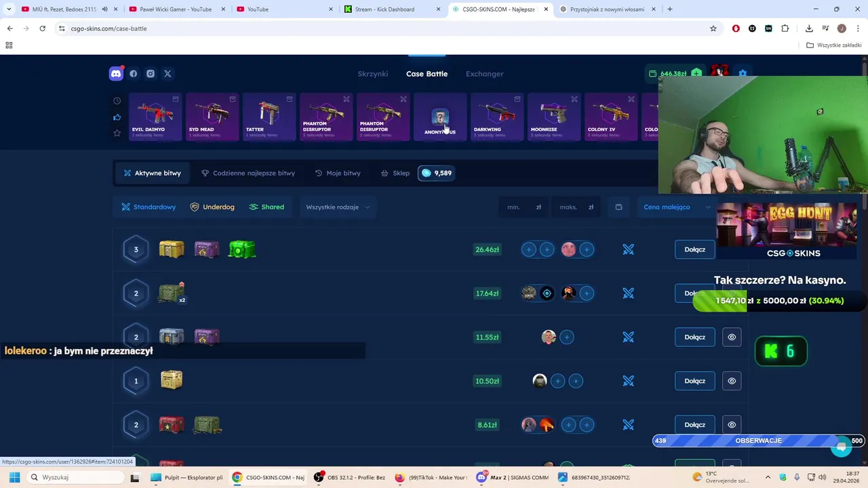This screenshot has height=488, width=868.
Task: Join the 8.61zł battle with Dołącz
Action: pyautogui.click(x=695, y=425)
